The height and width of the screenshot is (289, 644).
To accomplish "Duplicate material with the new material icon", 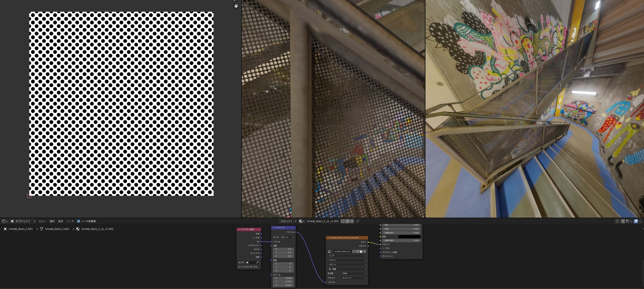I will coord(347,221).
